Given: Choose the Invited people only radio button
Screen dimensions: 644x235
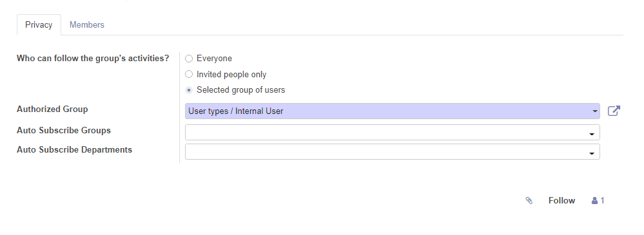Looking at the screenshot, I should click(x=189, y=74).
